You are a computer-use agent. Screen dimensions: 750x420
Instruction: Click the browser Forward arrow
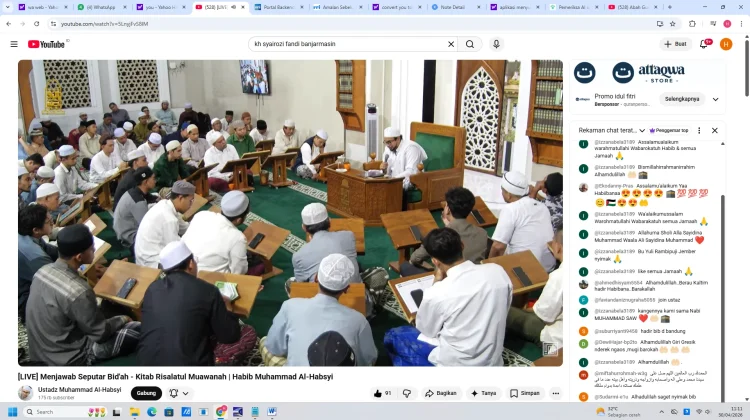tap(22, 23)
